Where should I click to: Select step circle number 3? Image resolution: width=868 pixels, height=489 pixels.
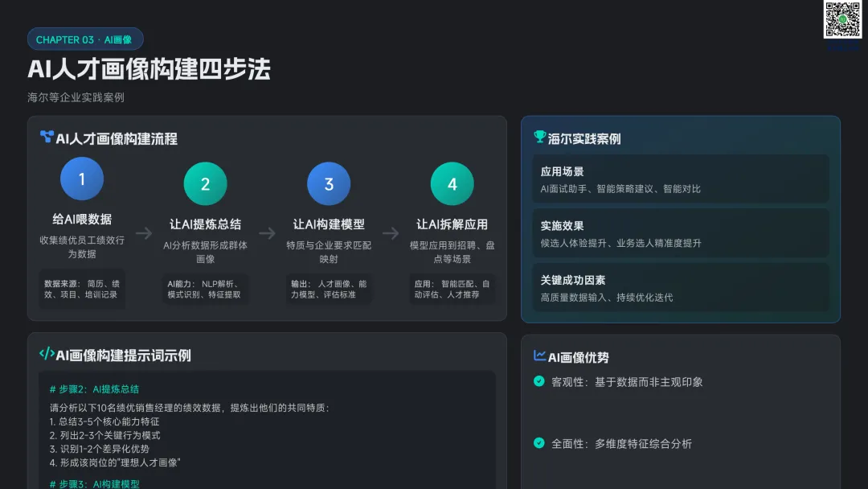(x=329, y=184)
